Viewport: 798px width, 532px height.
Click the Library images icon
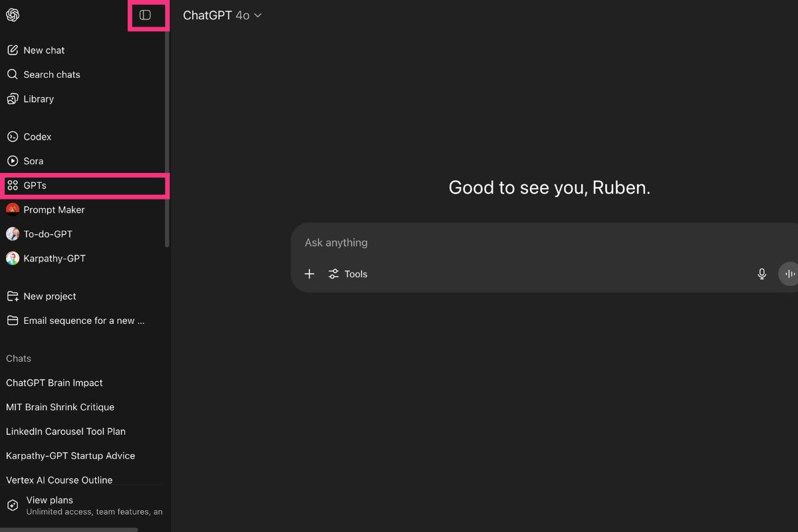click(13, 99)
